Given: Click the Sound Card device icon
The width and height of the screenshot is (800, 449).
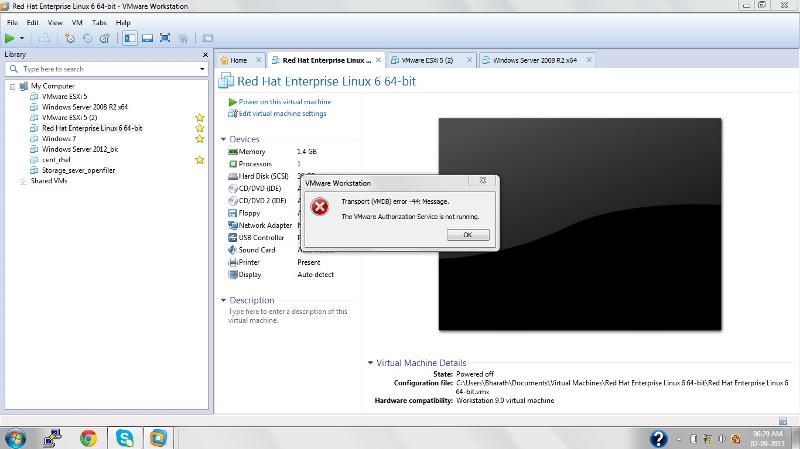Looking at the screenshot, I should click(x=233, y=250).
